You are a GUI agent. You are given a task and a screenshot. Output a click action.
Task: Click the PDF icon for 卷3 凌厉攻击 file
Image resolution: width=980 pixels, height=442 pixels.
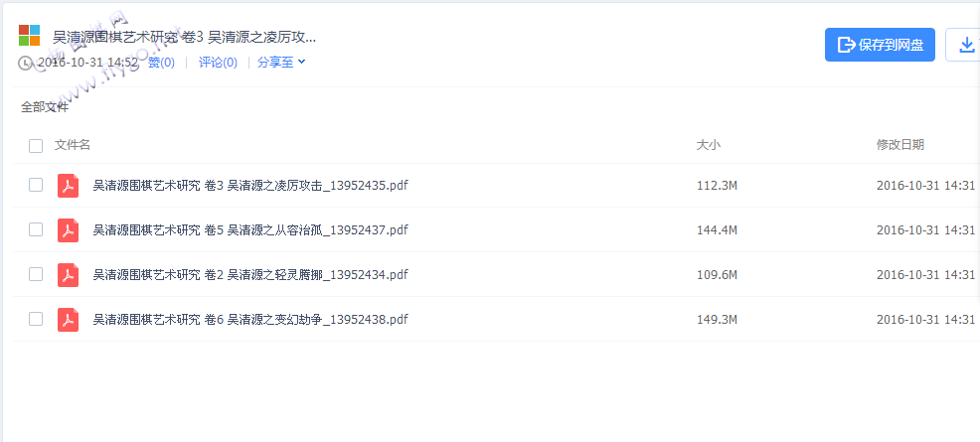coord(69,186)
